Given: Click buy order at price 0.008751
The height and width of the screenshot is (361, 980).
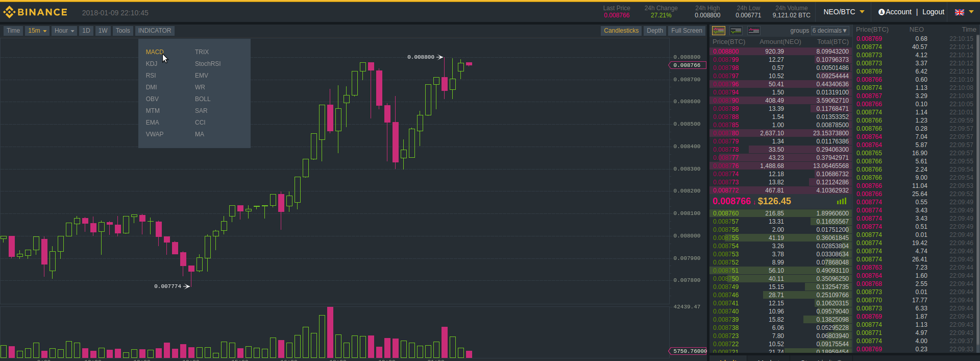Looking at the screenshot, I should [780, 271].
